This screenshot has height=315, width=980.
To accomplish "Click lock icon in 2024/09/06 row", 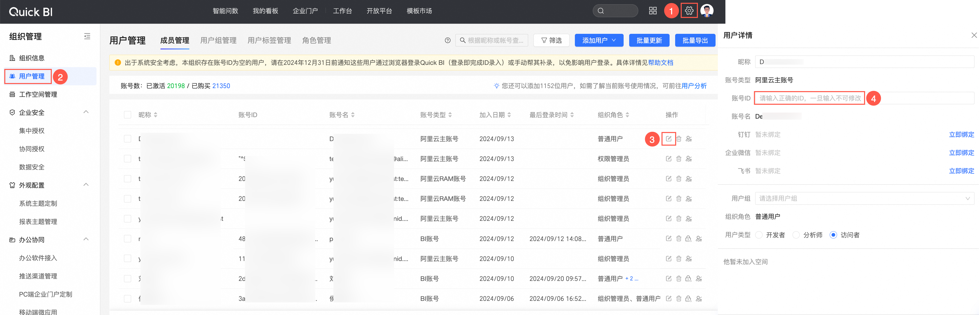I will coord(688,299).
